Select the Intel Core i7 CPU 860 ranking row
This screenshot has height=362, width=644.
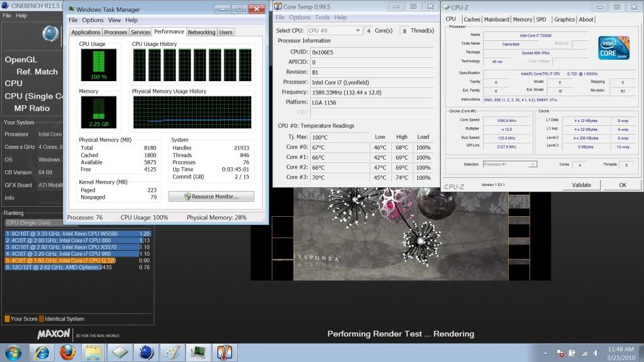(x=78, y=241)
